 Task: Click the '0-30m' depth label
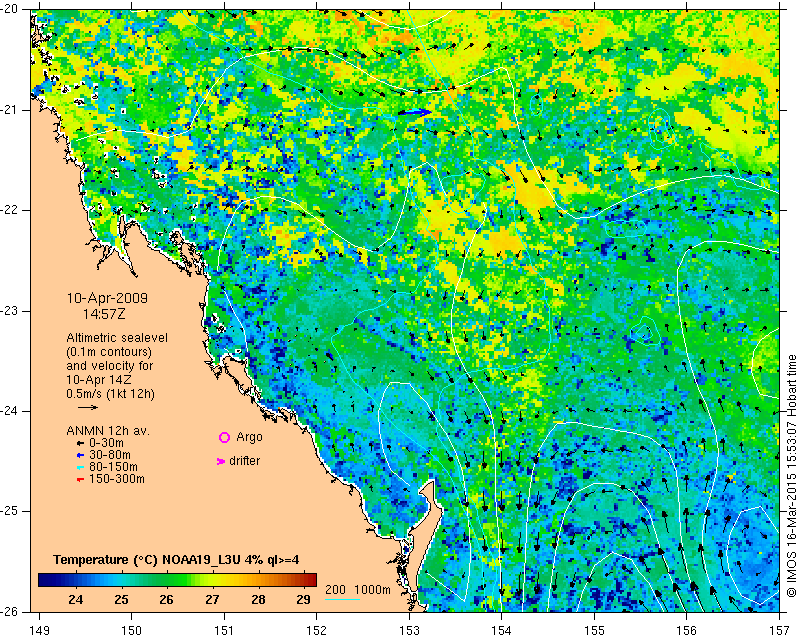pos(106,443)
